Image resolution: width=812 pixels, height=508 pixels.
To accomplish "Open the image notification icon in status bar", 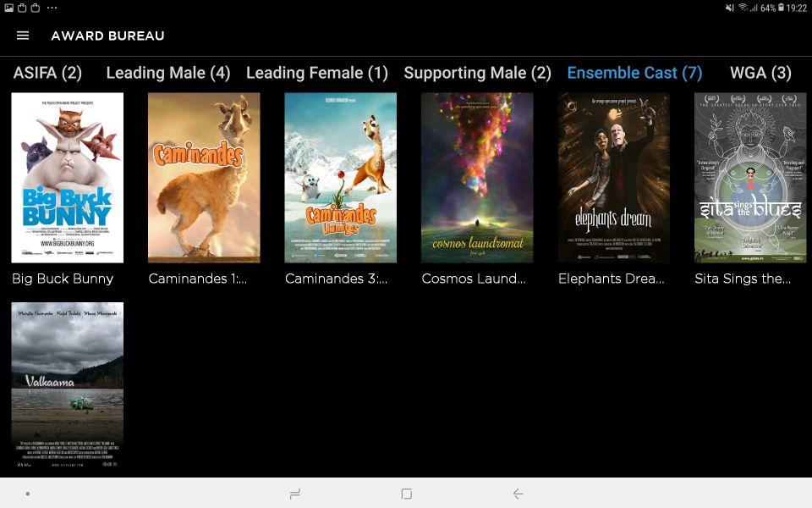I will pyautogui.click(x=8, y=8).
